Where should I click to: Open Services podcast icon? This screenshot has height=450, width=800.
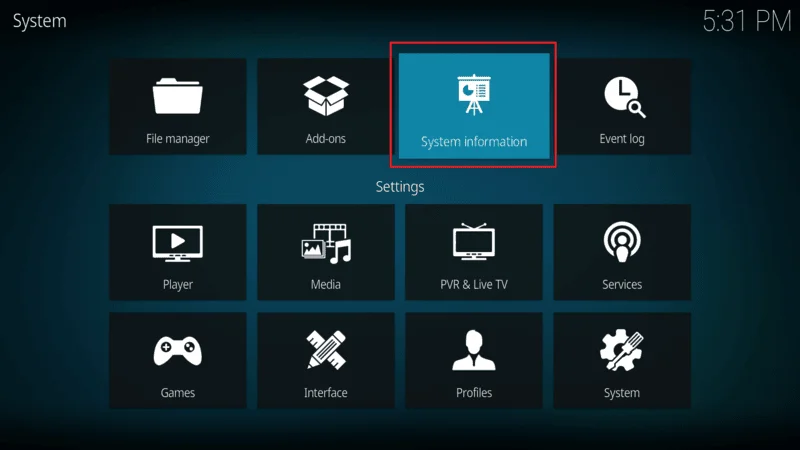pyautogui.click(x=622, y=241)
